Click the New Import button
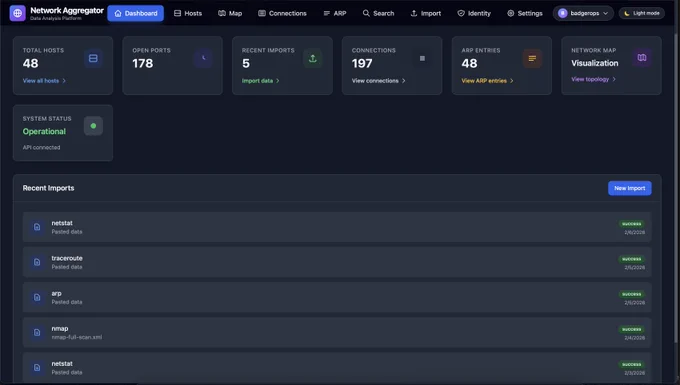The width and height of the screenshot is (680, 385). pyautogui.click(x=629, y=188)
